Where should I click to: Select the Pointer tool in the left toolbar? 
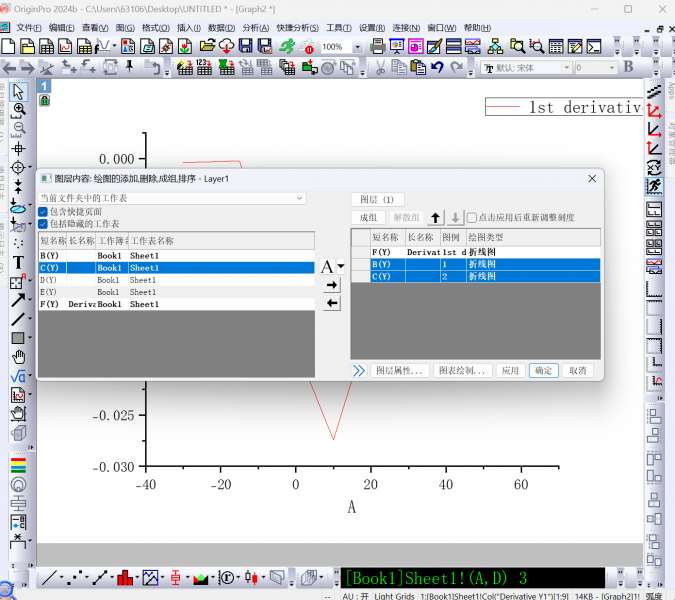pyautogui.click(x=18, y=92)
